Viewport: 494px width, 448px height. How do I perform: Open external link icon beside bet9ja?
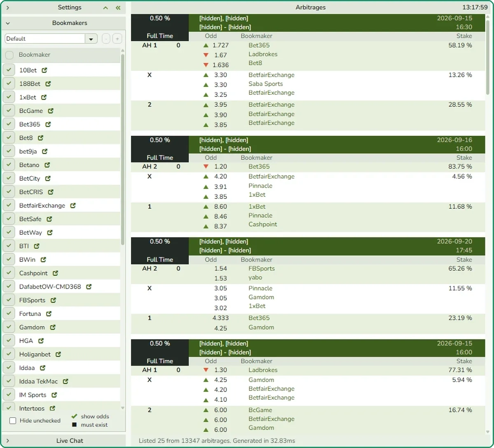coord(45,151)
